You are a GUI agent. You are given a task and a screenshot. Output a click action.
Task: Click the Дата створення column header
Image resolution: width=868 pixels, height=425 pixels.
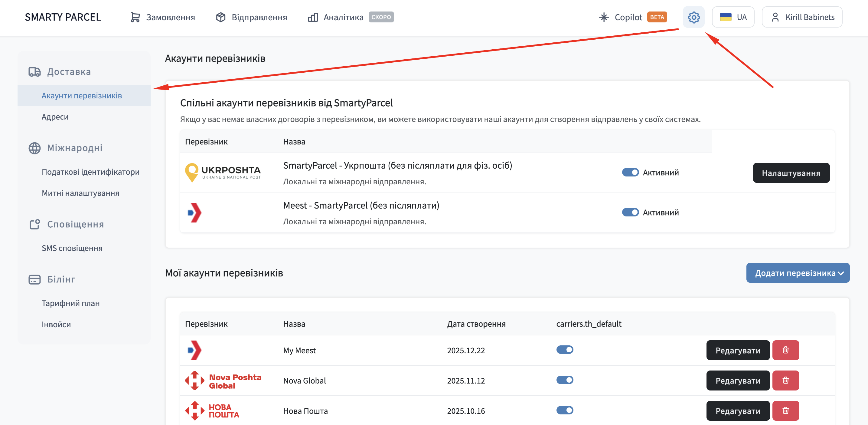(x=476, y=324)
